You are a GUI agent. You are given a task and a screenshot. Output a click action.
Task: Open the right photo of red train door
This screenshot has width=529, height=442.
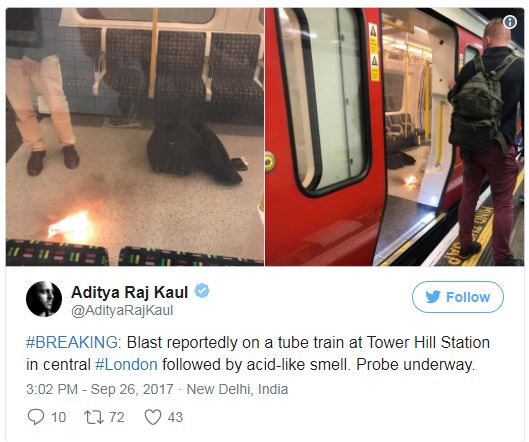point(395,137)
